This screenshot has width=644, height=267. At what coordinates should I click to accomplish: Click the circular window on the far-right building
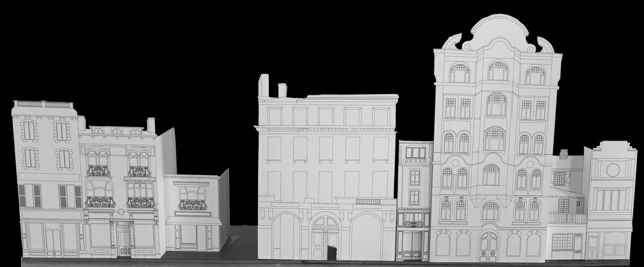(613, 169)
